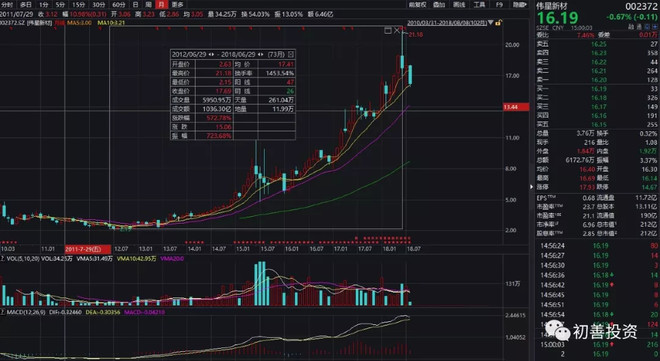
Task: Click the 通 connect badge icon
Action: [639, 27]
